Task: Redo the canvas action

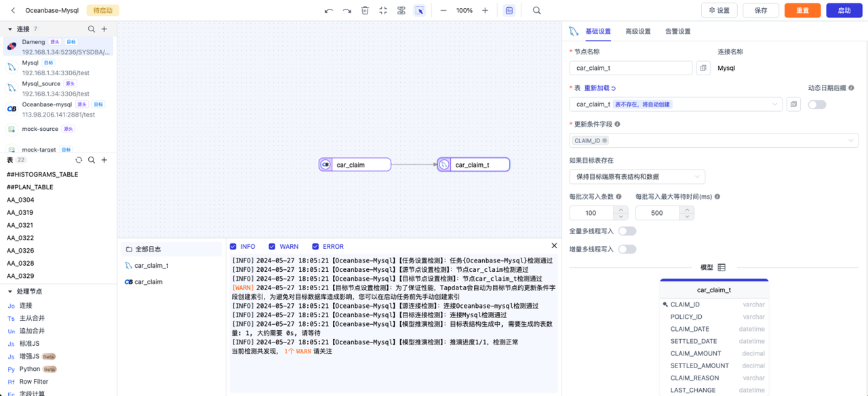Action: [x=347, y=11]
